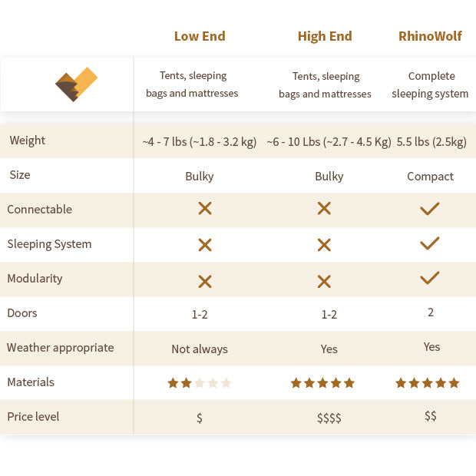This screenshot has width=476, height=476.
Task: Click the RhinoWolf Complete sleeping system text
Action: 430,84
